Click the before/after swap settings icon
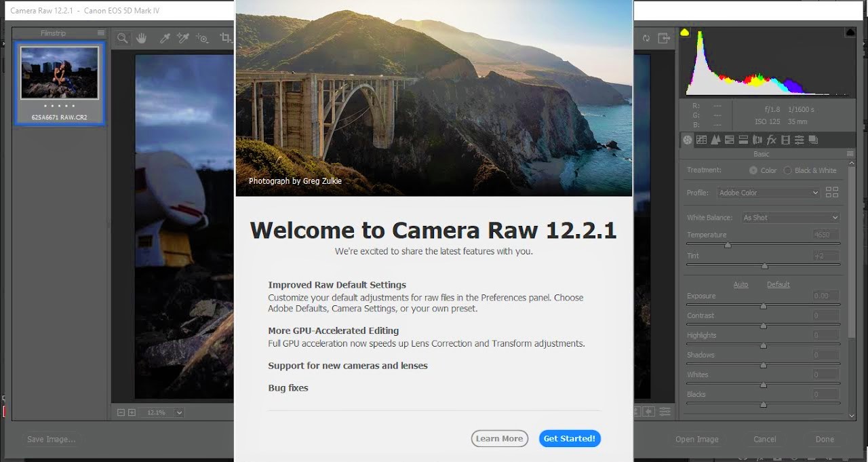Viewport: 868px width, 462px height. (649, 412)
